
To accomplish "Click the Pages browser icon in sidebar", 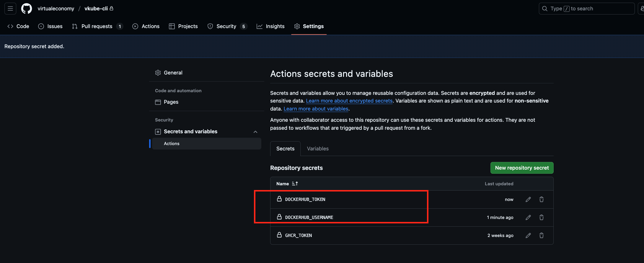I will (x=158, y=102).
